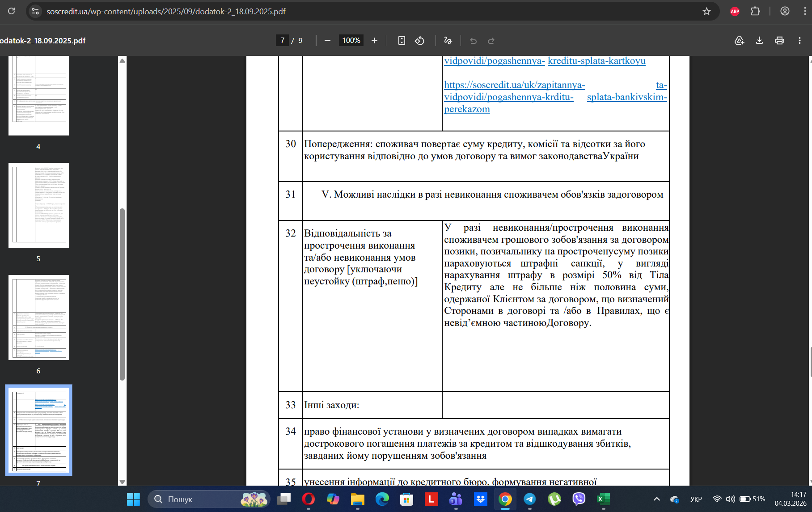Click the thumbnail sidebar scrollbar thumb
This screenshot has height=512, width=812.
point(122,294)
